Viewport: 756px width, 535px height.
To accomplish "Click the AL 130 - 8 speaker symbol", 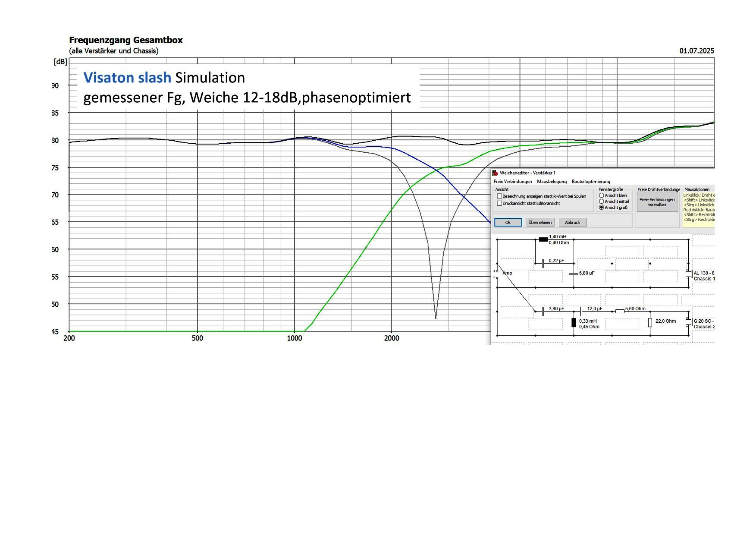I will pos(689,274).
